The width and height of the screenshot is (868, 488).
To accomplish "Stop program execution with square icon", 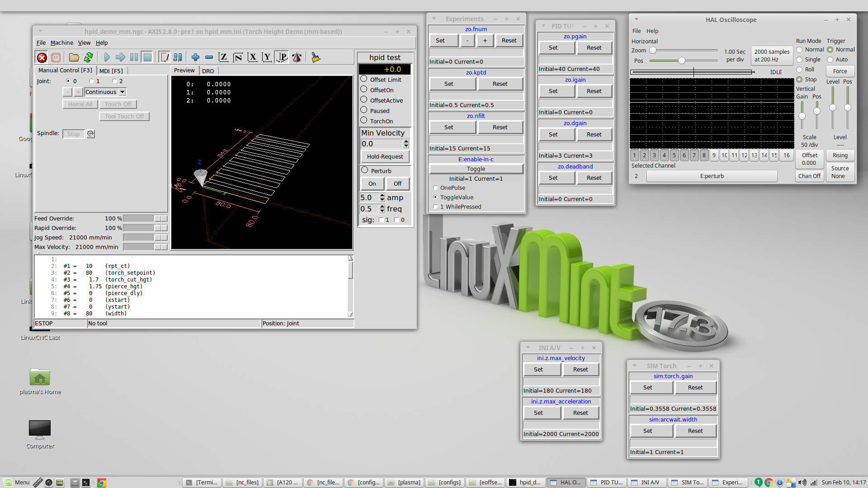I will point(147,57).
